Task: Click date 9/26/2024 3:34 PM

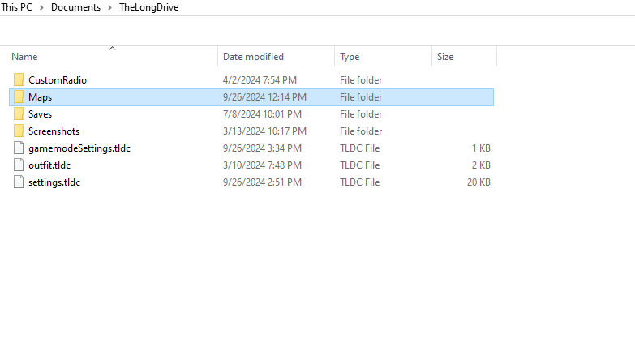Action: (x=262, y=148)
